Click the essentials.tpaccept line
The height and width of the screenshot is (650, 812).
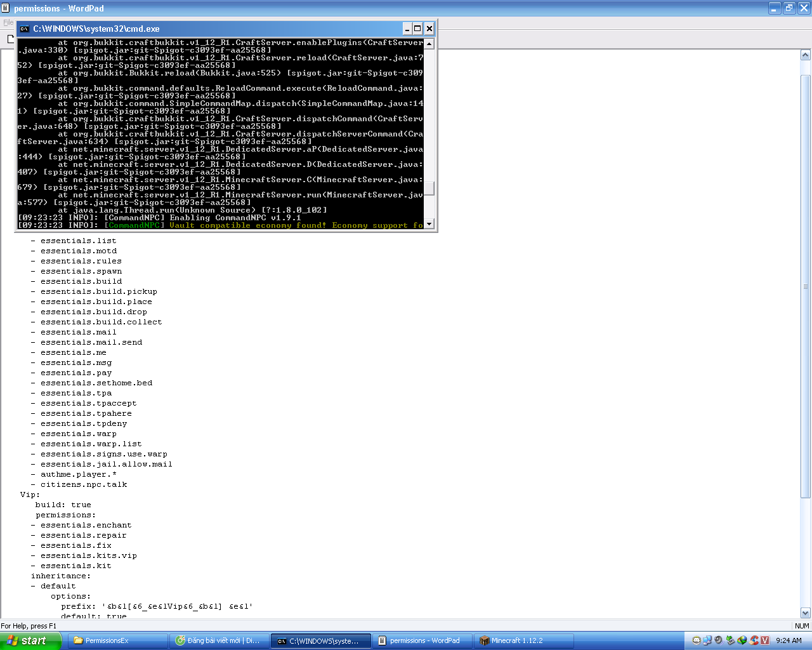click(84, 403)
